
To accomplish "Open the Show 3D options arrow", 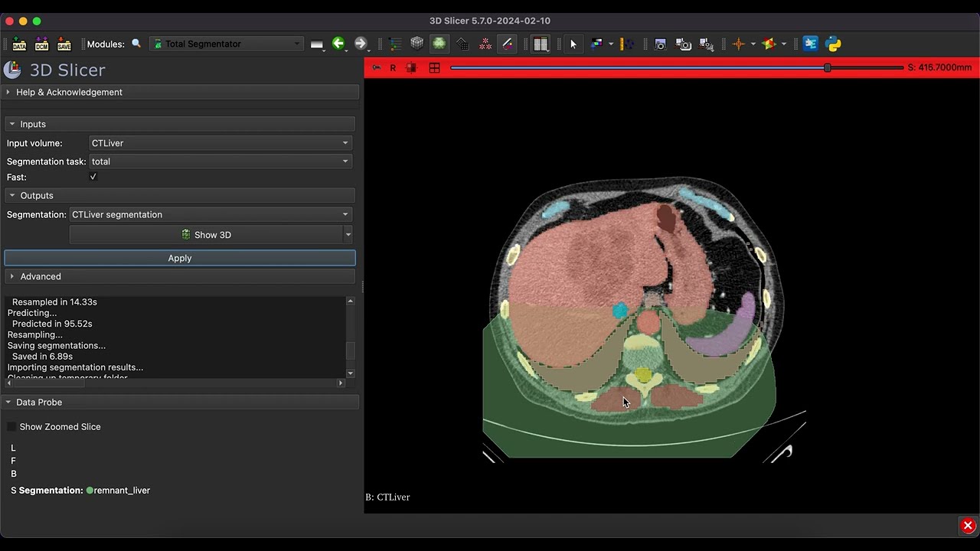I will 348,235.
